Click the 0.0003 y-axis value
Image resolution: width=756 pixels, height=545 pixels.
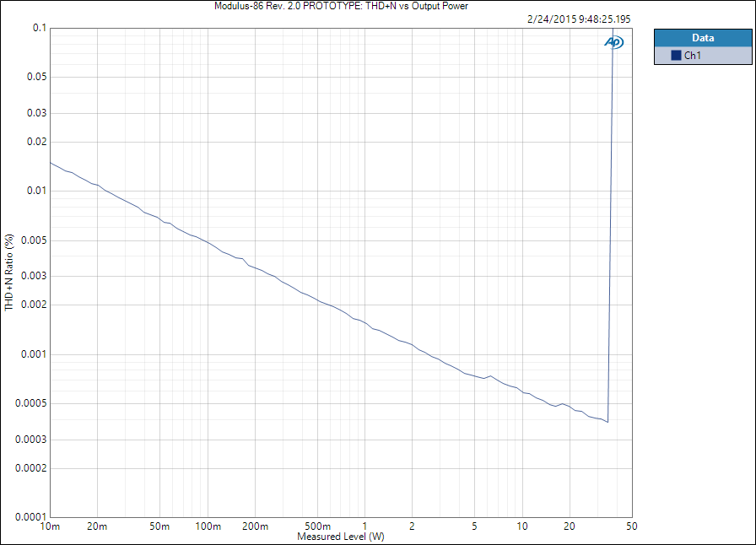(x=31, y=440)
